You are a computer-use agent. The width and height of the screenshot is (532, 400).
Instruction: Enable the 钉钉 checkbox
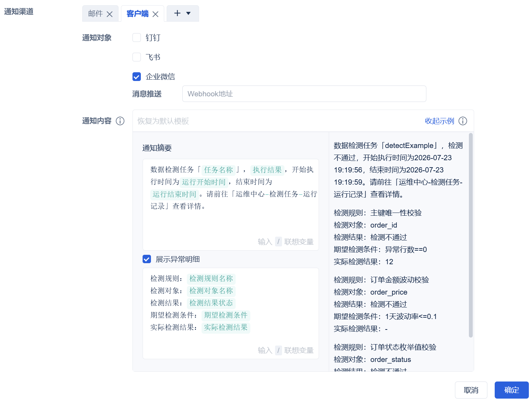137,37
